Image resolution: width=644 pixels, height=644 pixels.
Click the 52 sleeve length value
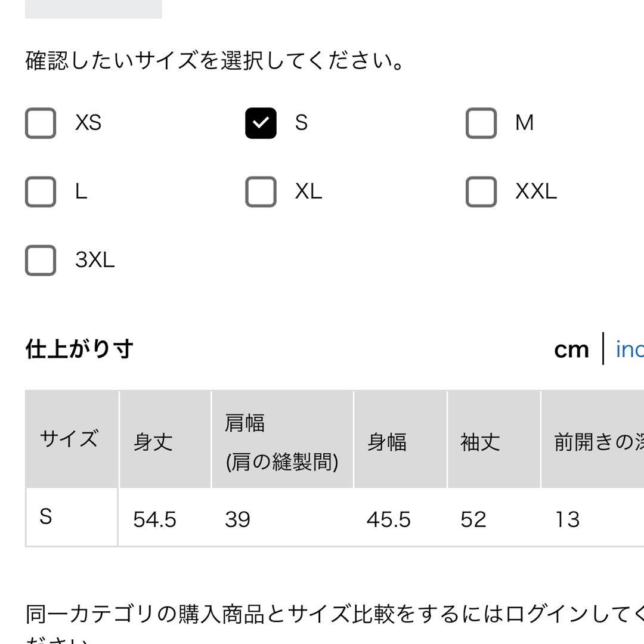click(473, 519)
